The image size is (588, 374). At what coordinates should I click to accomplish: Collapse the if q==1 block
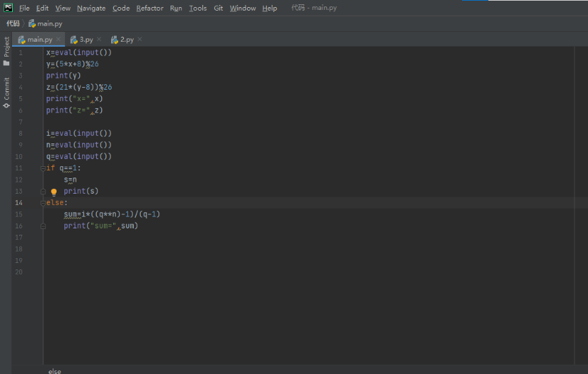click(x=43, y=168)
